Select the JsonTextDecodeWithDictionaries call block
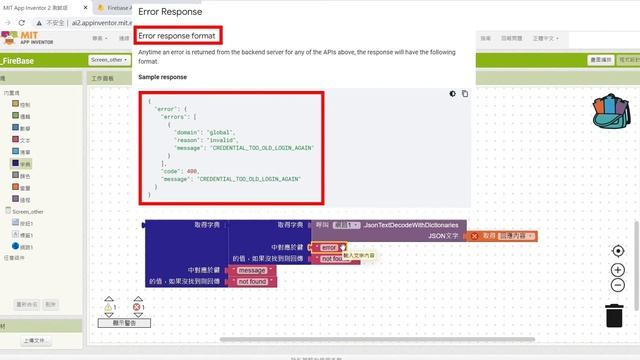 411,225
